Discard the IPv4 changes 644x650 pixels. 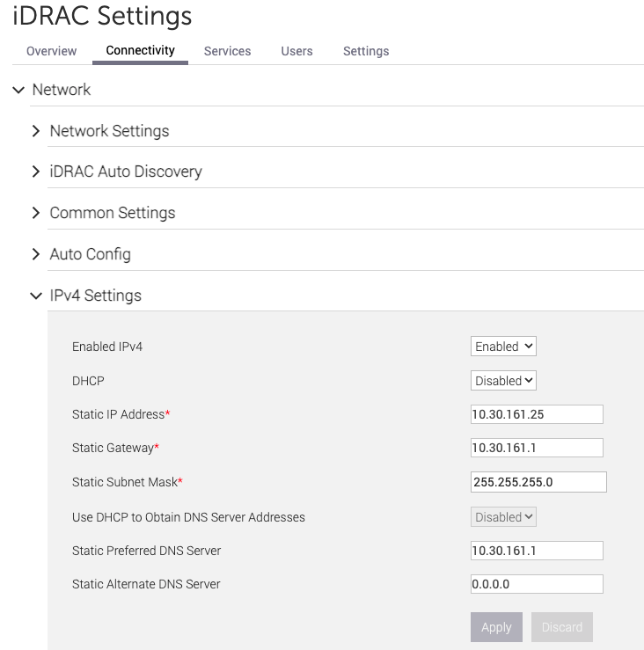tap(562, 627)
